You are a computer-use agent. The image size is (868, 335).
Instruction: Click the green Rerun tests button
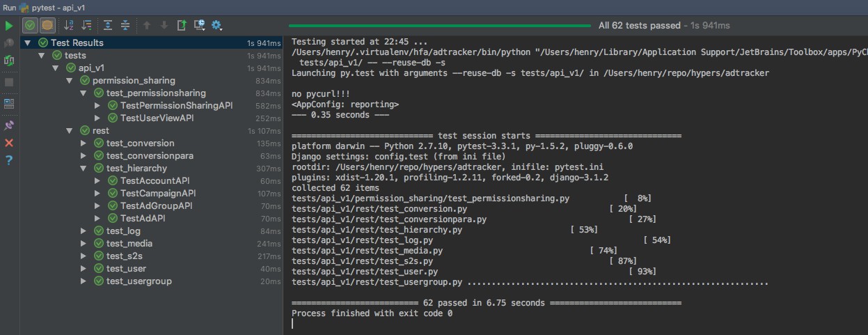(x=9, y=26)
